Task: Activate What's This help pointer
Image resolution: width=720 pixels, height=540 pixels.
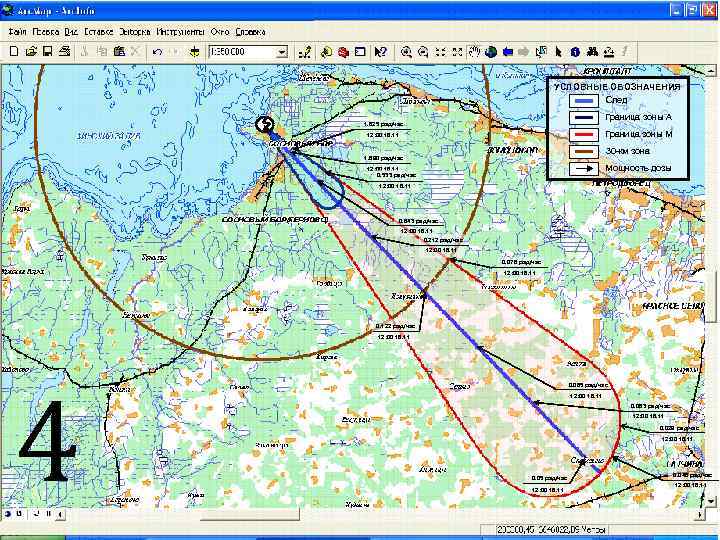Action: [381, 52]
